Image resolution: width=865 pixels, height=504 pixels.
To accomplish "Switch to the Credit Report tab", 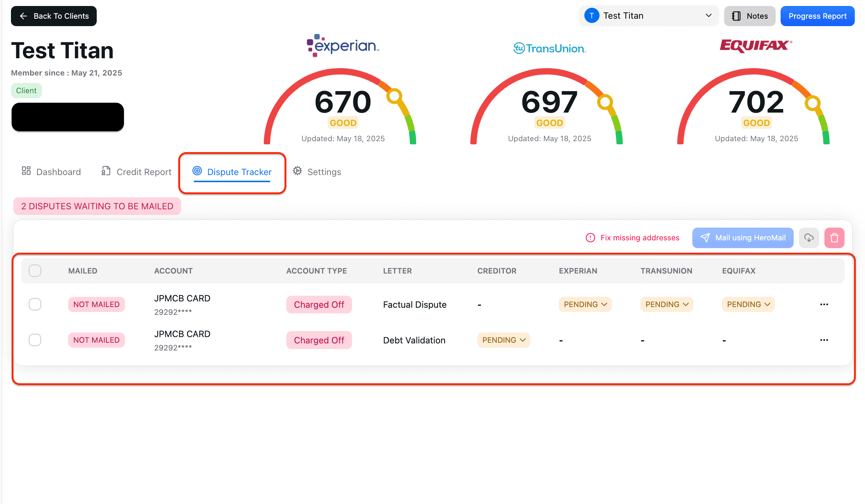I will point(136,172).
